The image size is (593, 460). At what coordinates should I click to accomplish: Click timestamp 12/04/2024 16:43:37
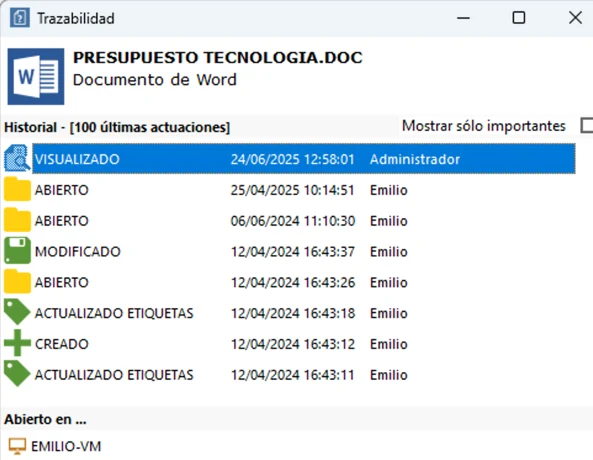click(293, 252)
